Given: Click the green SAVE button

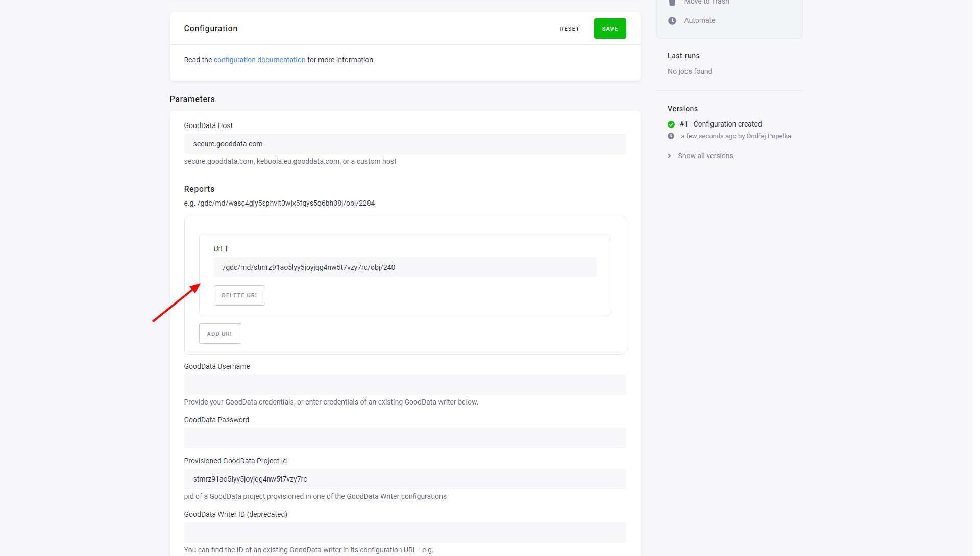Looking at the screenshot, I should pyautogui.click(x=609, y=29).
